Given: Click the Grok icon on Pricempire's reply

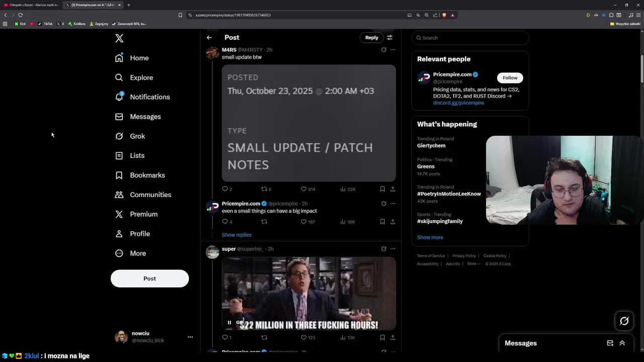Looking at the screenshot, I should (x=384, y=204).
